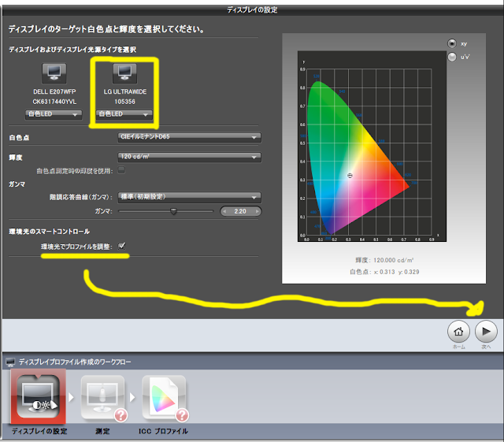Screen dimensions: 504x442
Task: Decrease gamma value with left arrow
Action: pos(224,211)
